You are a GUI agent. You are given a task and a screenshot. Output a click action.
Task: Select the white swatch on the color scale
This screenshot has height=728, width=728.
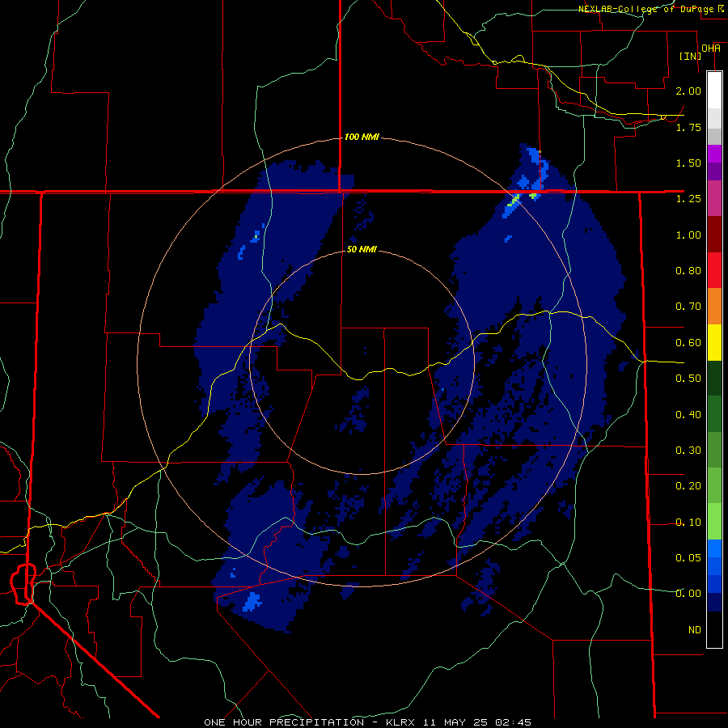coord(714,90)
